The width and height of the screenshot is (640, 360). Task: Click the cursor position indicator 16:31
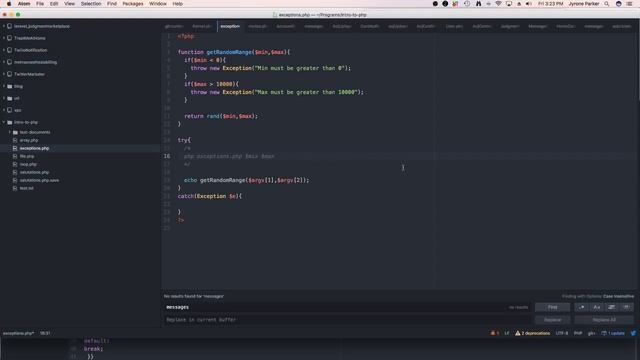pos(45,333)
